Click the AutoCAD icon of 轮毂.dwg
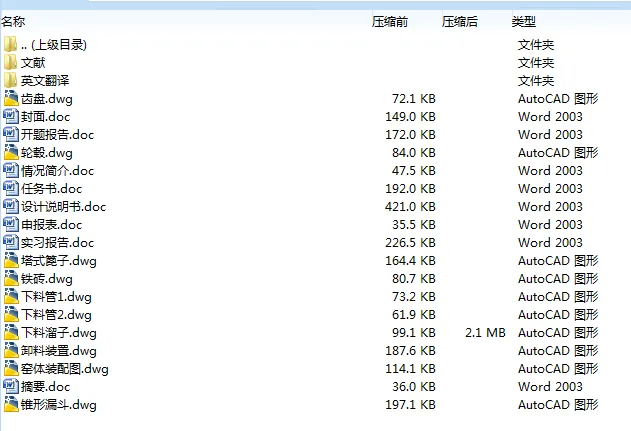631x431 pixels. point(11,153)
